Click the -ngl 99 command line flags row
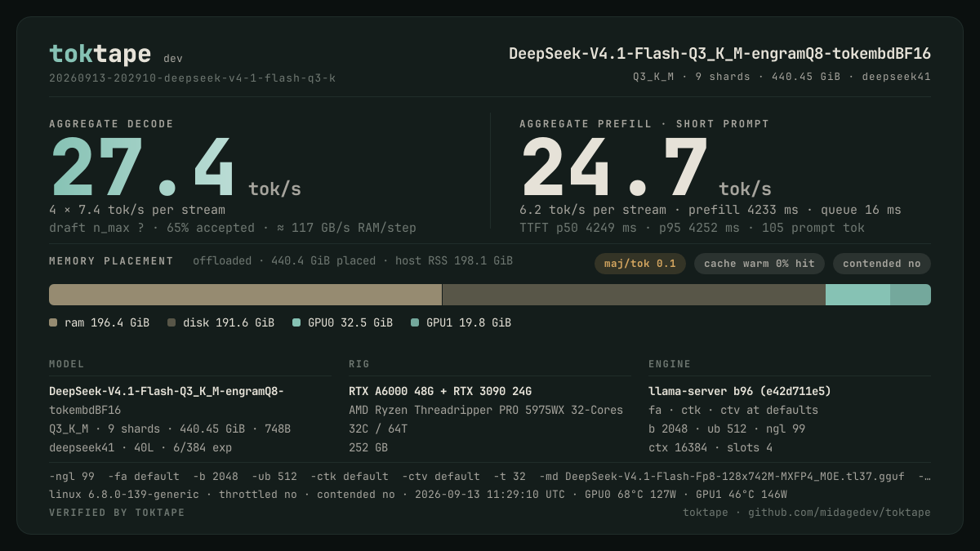980x551 pixels. pos(490,477)
